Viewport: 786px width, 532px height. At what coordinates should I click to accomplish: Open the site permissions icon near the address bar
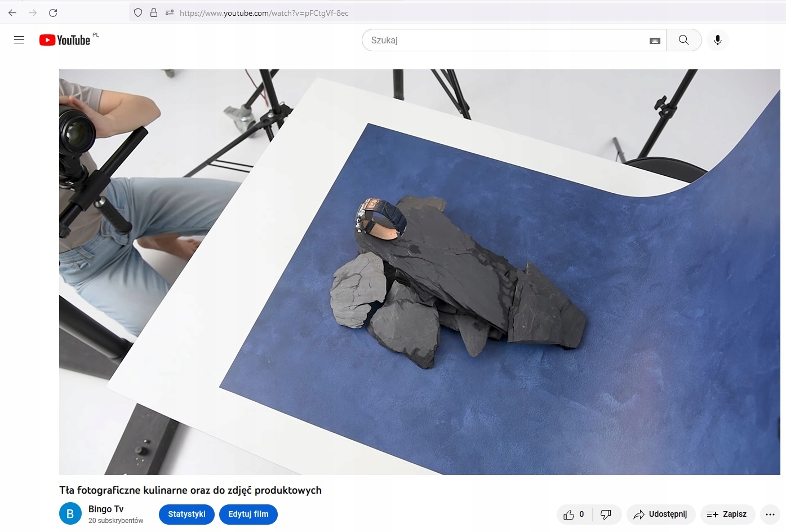[x=169, y=12]
